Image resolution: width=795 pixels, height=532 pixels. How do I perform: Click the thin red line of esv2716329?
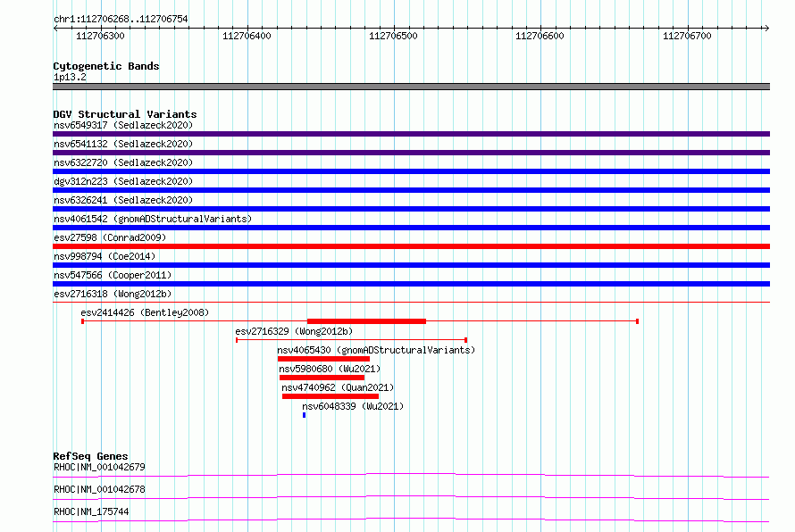pyautogui.click(x=351, y=340)
